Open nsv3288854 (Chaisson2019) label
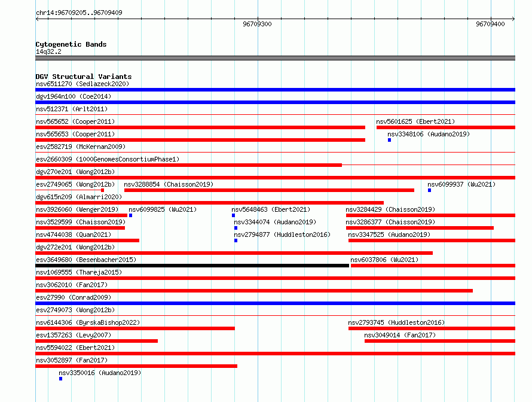Viewport: 532px width, 402px height. pyautogui.click(x=169, y=184)
